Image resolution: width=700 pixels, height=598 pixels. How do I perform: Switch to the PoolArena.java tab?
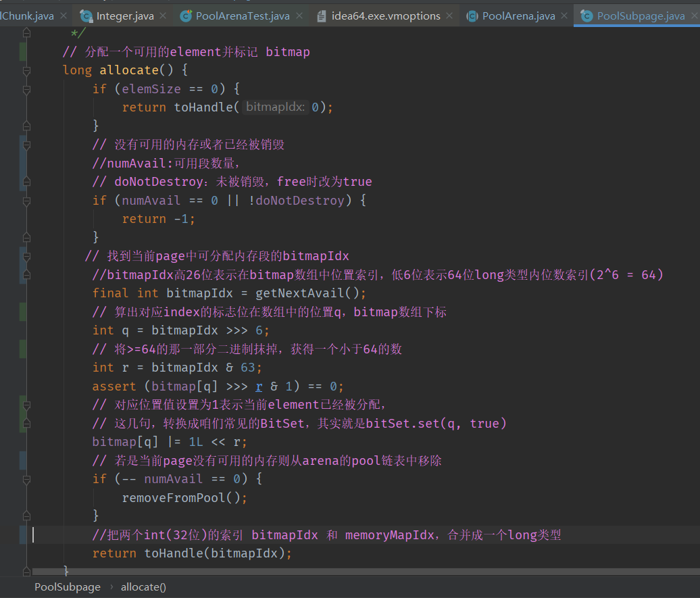point(519,16)
